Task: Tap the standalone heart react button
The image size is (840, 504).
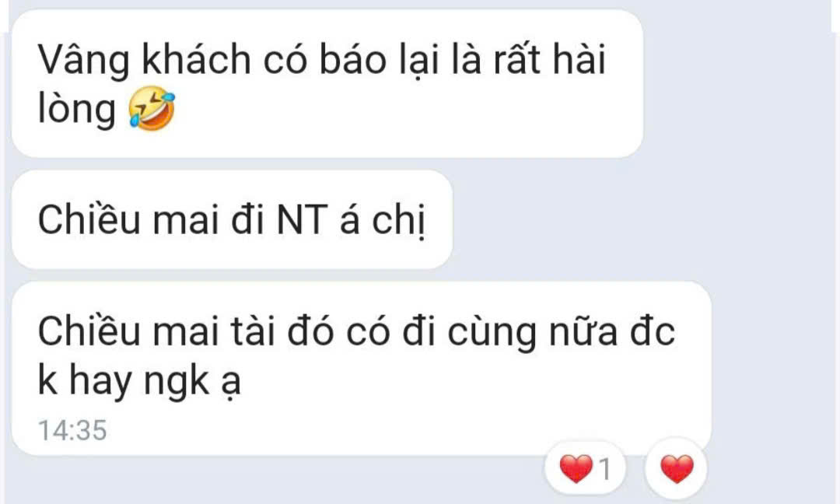Action: click(677, 469)
